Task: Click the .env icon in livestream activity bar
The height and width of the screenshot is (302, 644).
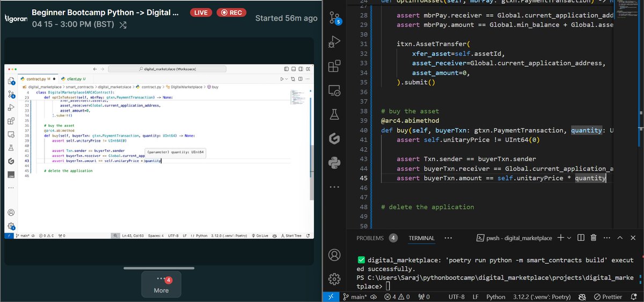Action: click(x=11, y=175)
